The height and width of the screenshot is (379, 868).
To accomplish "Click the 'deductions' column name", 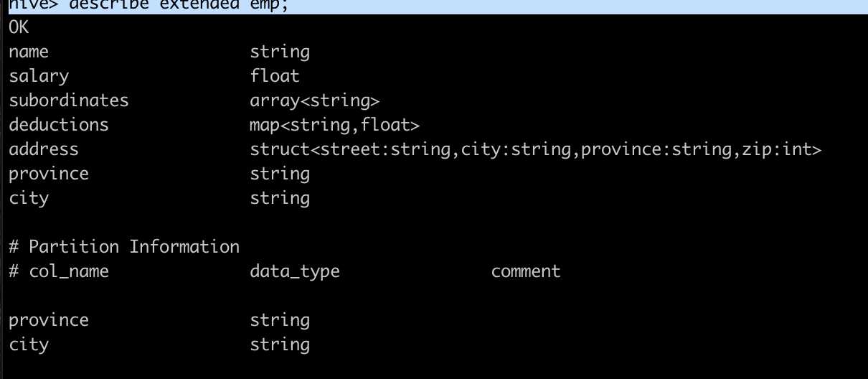I will pyautogui.click(x=59, y=124).
